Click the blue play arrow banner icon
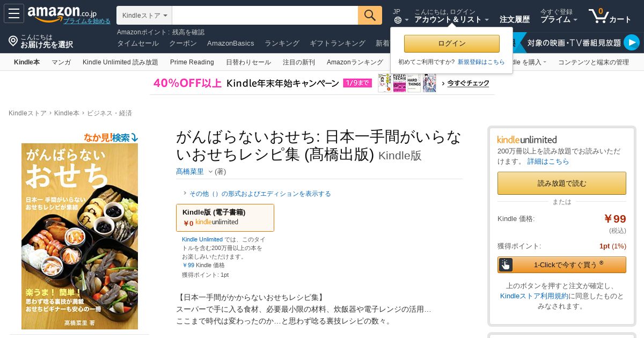This screenshot has width=644, height=338. (x=631, y=42)
